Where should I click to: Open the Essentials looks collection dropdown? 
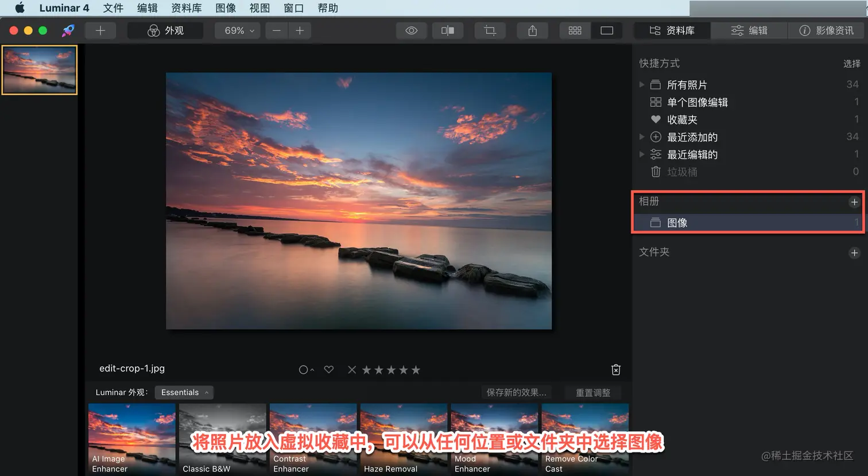pos(184,392)
